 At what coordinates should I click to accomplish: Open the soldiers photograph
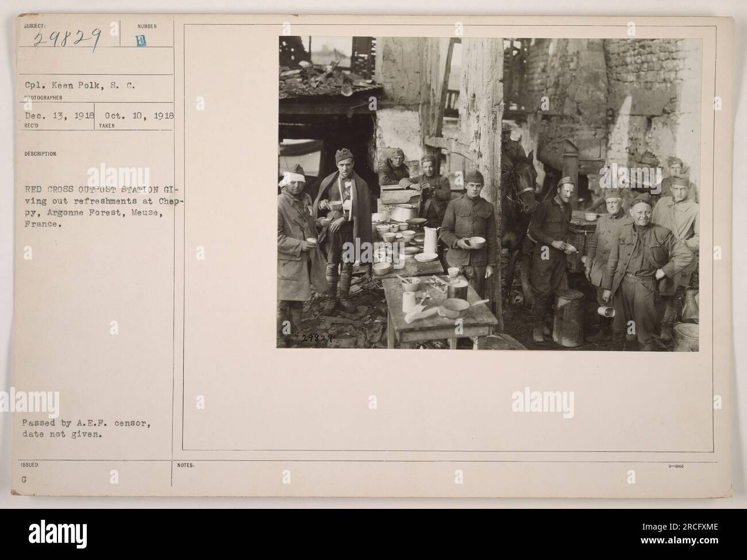coord(488,192)
